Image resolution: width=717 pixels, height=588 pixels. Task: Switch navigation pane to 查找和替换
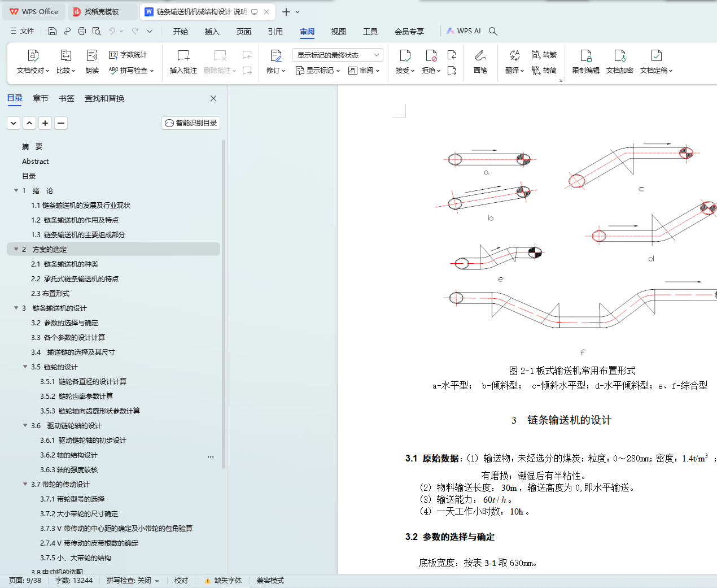point(104,98)
